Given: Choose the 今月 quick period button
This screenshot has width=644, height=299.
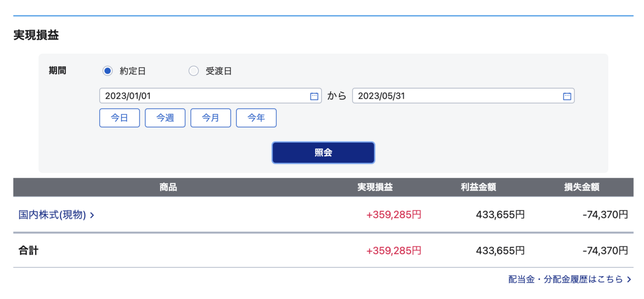Looking at the screenshot, I should coord(210,118).
